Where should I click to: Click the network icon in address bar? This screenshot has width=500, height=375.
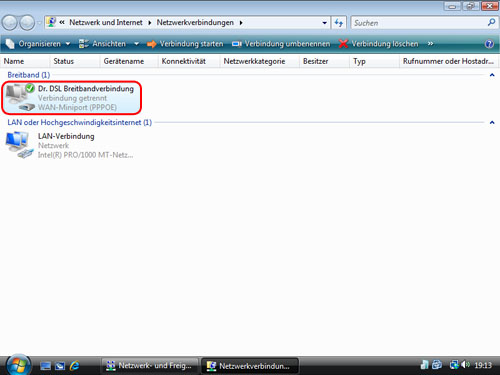51,22
